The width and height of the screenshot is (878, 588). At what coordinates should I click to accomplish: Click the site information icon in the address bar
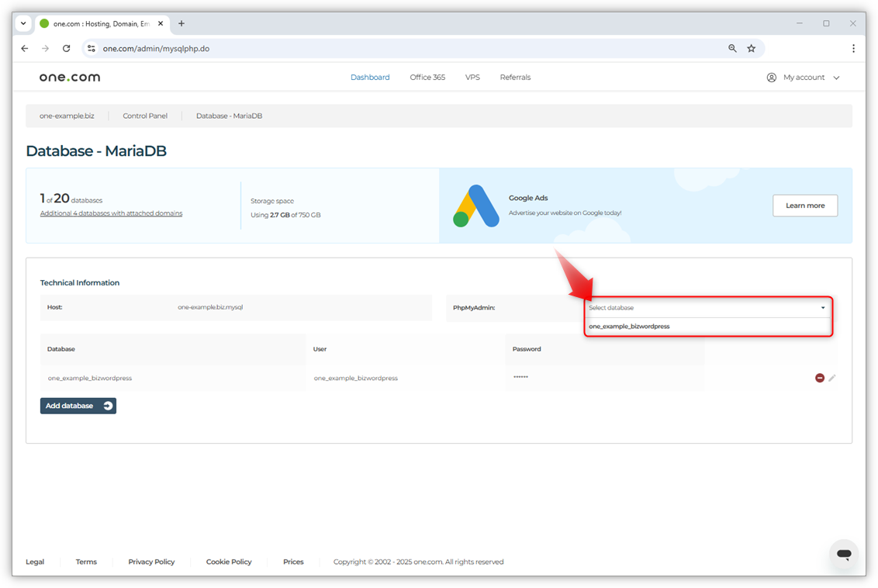click(92, 48)
